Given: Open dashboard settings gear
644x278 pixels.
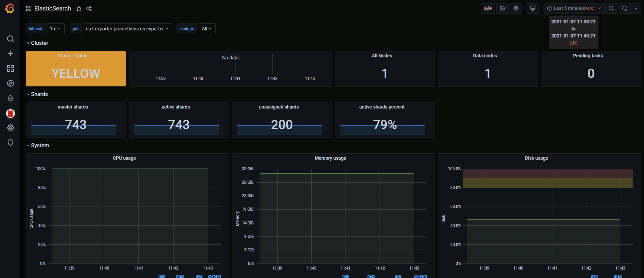Looking at the screenshot, I should click(516, 8).
